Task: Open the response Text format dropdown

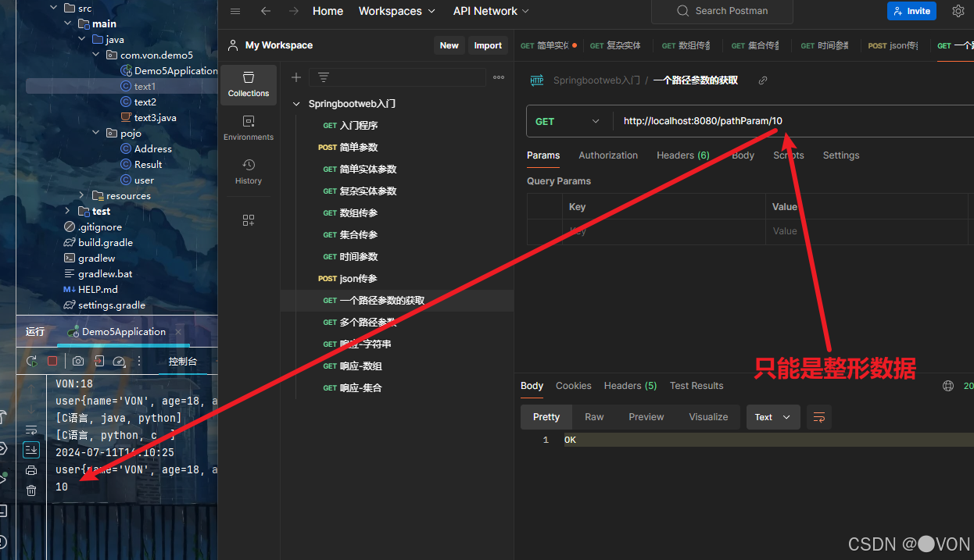Action: (x=773, y=417)
